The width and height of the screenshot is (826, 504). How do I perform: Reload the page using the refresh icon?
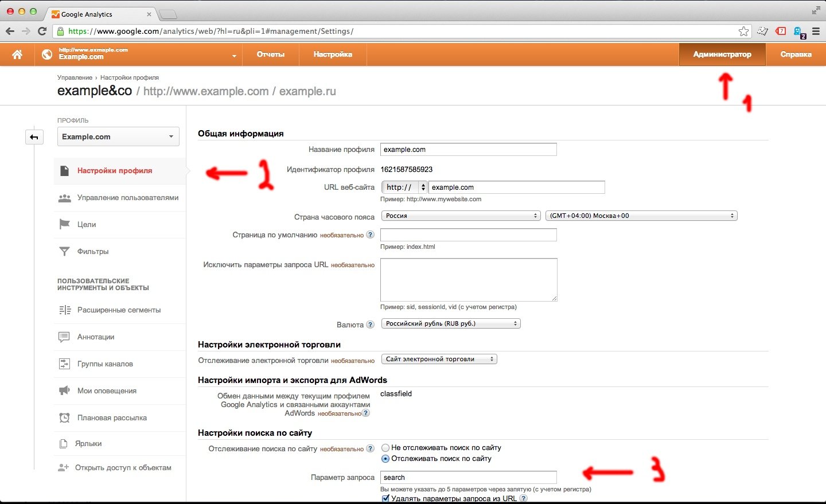(x=42, y=31)
